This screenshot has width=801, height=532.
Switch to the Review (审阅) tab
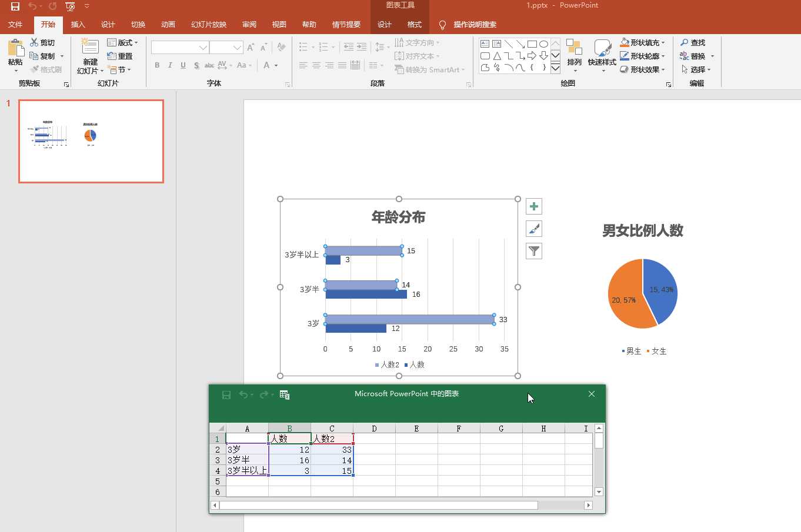coord(249,25)
